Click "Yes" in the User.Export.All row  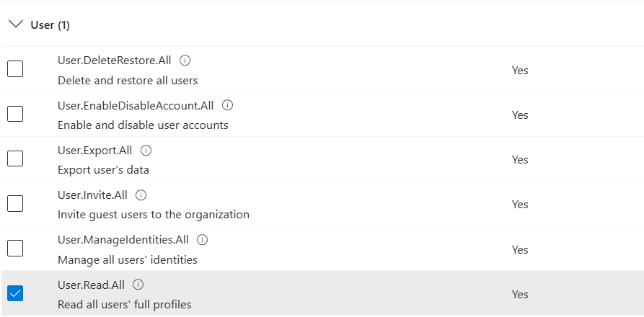[x=519, y=160]
